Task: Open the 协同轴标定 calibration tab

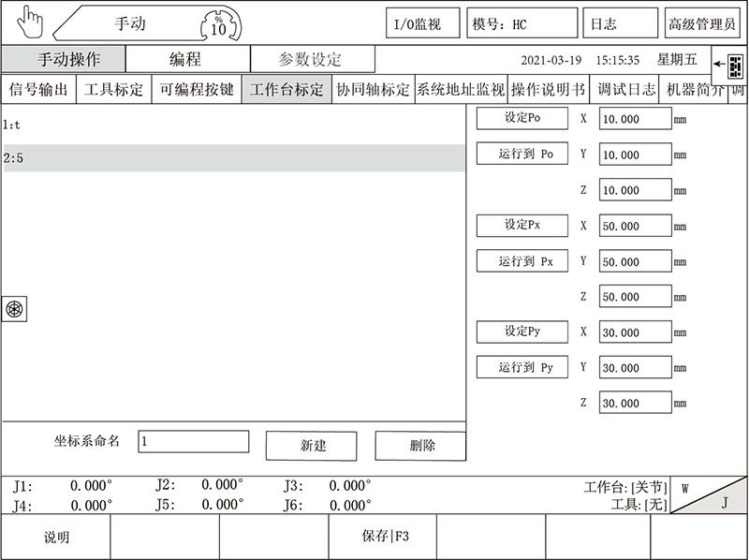Action: [x=374, y=92]
